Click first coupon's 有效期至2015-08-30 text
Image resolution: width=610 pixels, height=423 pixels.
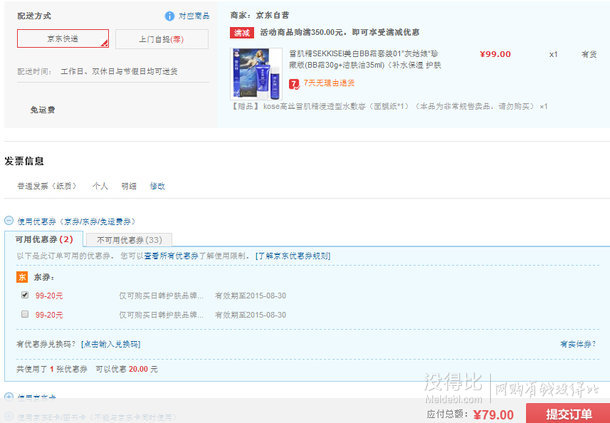pos(251,296)
